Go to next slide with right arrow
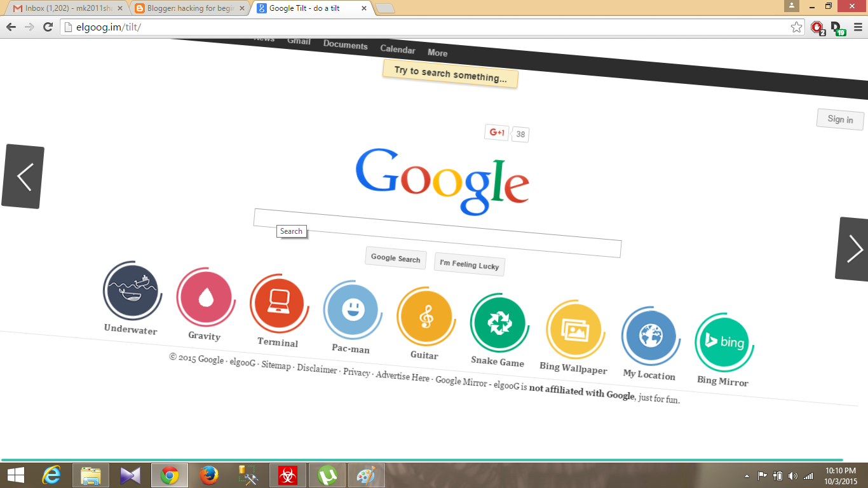Screen dimensions: 868x488 852,249
